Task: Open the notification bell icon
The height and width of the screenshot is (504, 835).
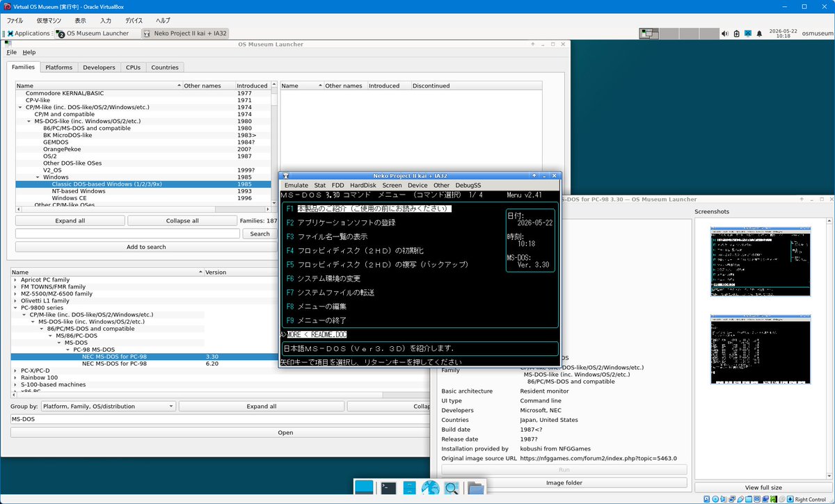Action: tap(759, 33)
